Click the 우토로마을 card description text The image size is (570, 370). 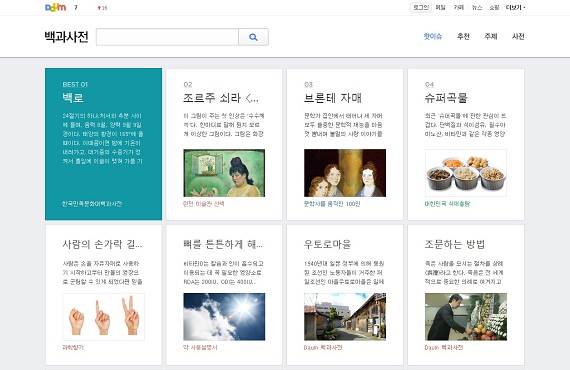tap(344, 273)
